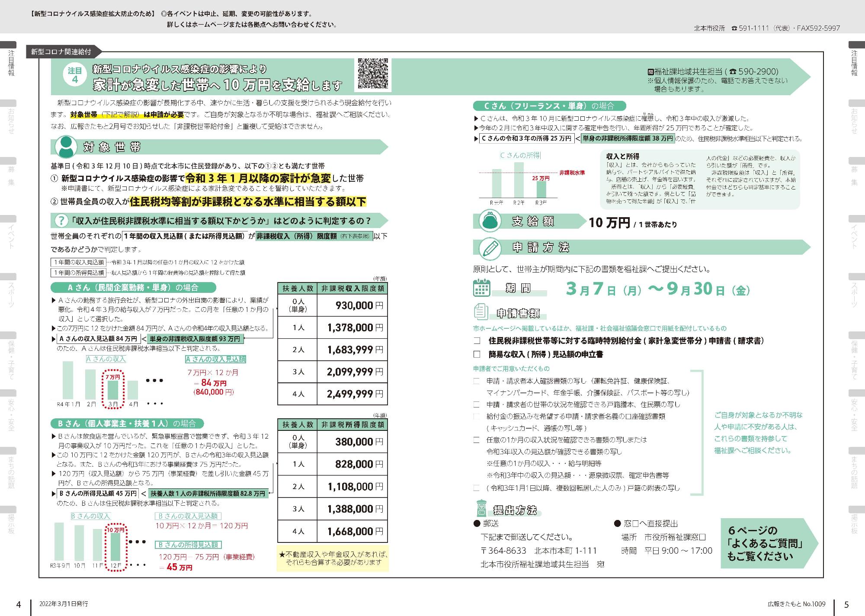
Task: Click the 〒364-8633 北本市本町1-111 address
Action: point(539,551)
